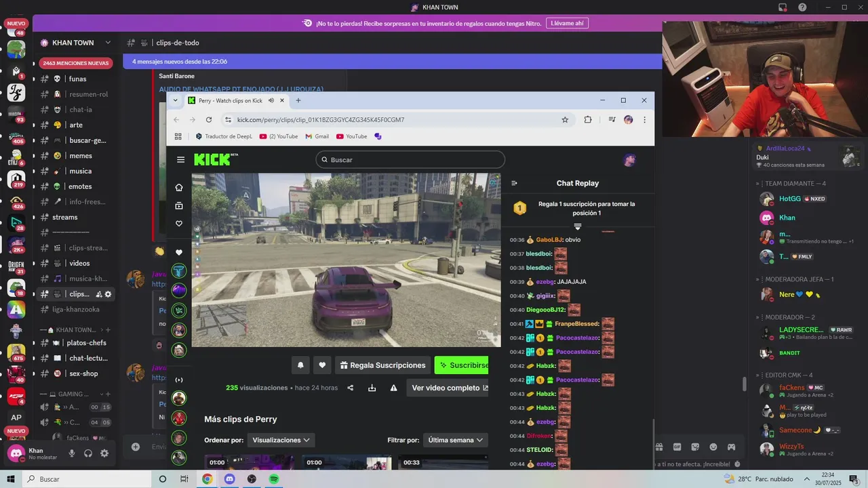Bookmark this page with star icon

565,120
